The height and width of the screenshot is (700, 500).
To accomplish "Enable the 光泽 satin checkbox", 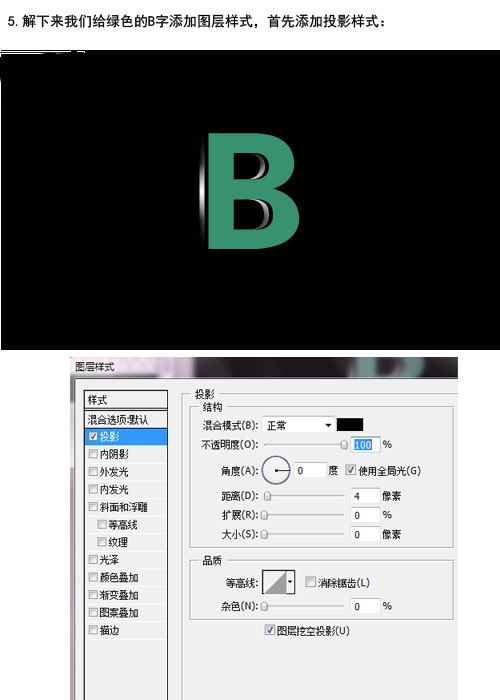I will pos(93,559).
